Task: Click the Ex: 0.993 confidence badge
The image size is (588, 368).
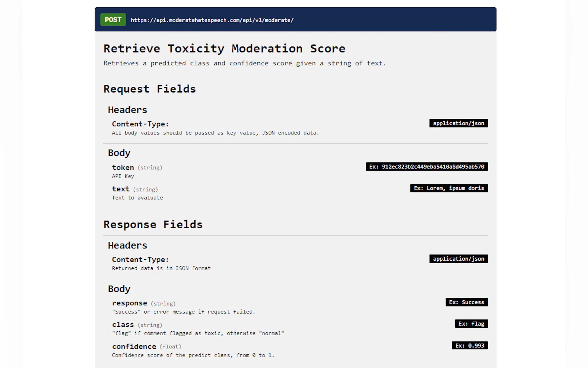Action: coord(469,345)
